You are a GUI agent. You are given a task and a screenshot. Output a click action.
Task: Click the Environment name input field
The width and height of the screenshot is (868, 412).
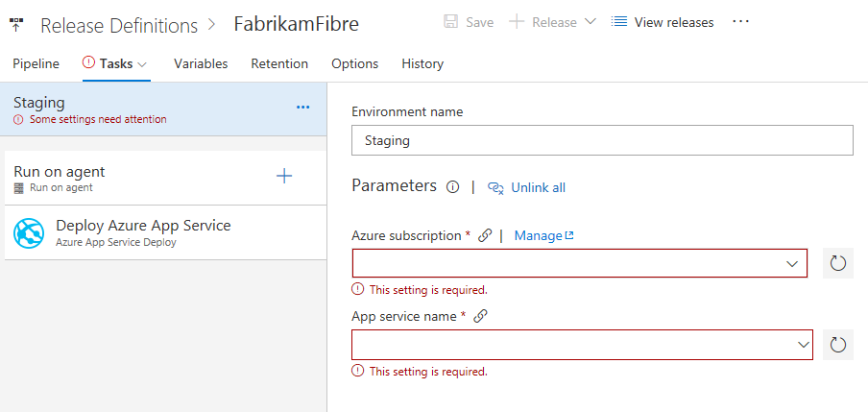point(602,140)
